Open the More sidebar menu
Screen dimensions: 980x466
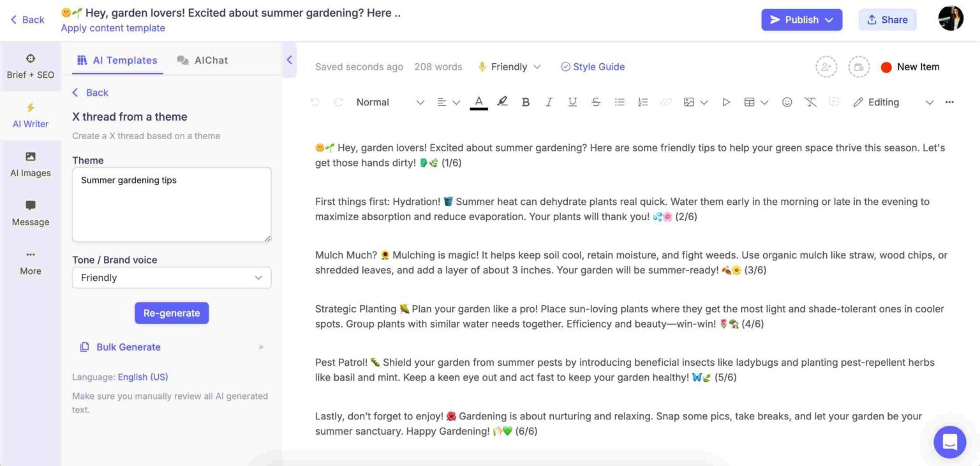pyautogui.click(x=30, y=262)
